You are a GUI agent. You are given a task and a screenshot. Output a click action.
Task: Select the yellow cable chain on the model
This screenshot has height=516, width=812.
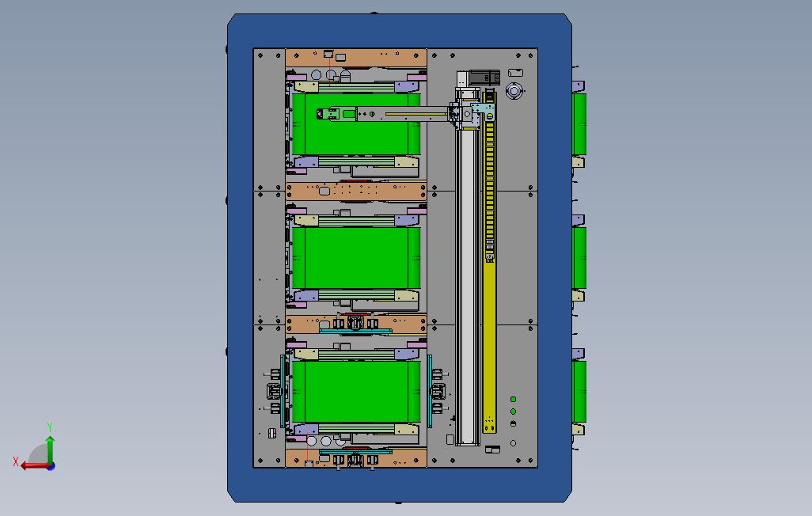(x=489, y=262)
